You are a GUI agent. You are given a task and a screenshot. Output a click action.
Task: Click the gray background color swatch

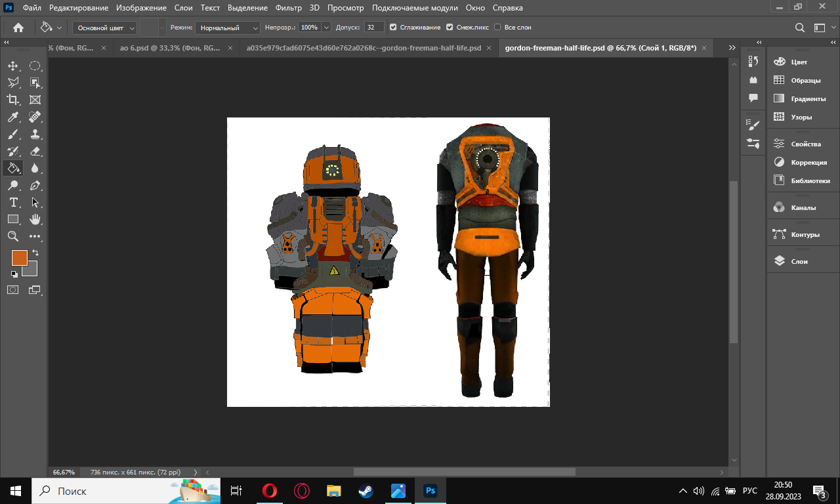tap(33, 272)
